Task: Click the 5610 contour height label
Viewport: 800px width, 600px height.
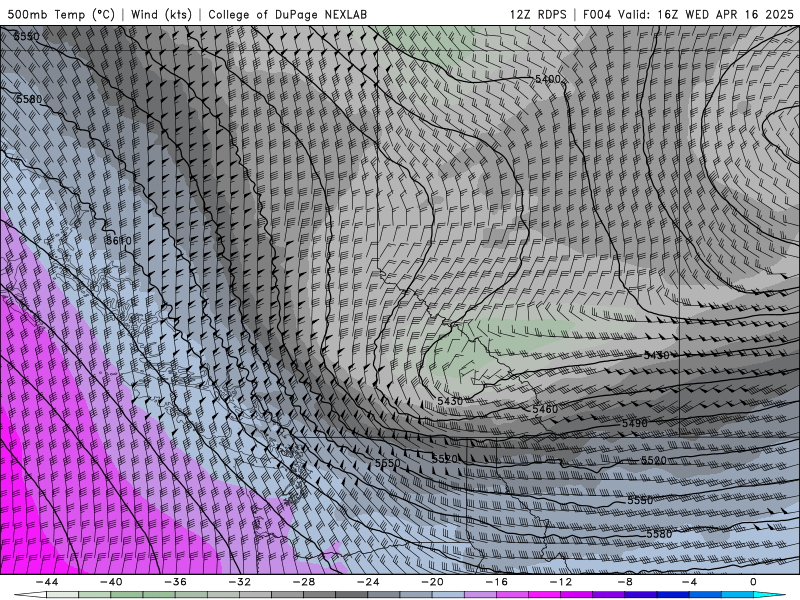Action: coord(119,240)
